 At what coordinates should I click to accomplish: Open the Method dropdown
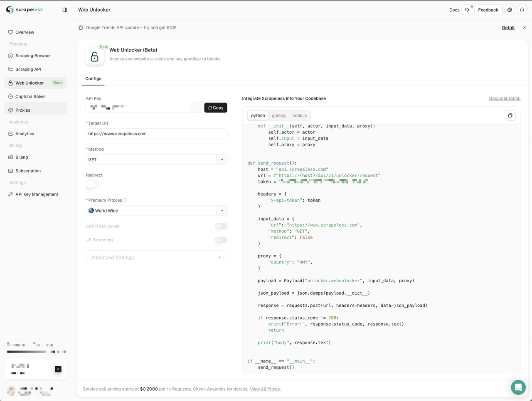(156, 160)
